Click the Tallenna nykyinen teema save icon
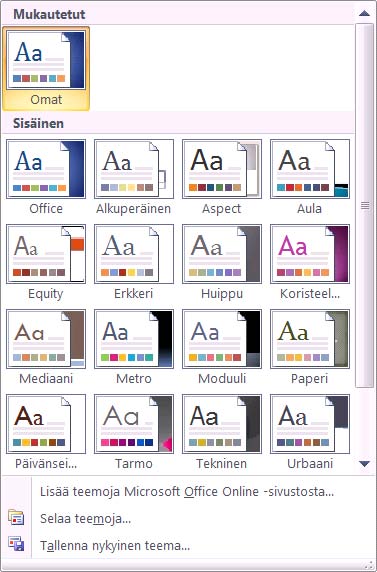The height and width of the screenshot is (572, 377). tap(16, 544)
